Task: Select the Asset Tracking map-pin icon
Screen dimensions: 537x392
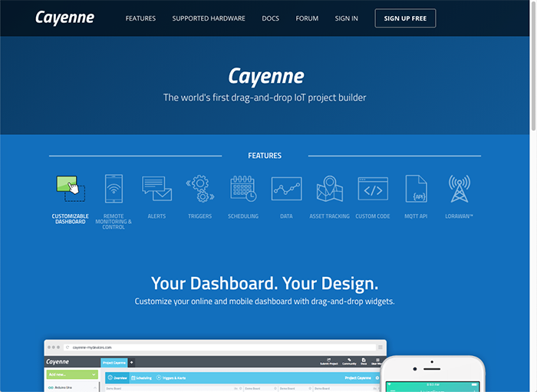Action: pyautogui.click(x=329, y=189)
